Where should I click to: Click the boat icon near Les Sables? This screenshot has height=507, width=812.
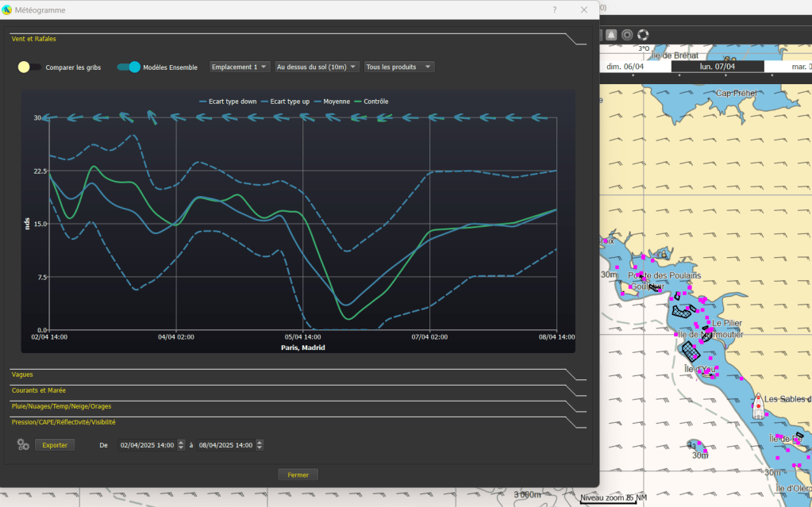pyautogui.click(x=758, y=405)
